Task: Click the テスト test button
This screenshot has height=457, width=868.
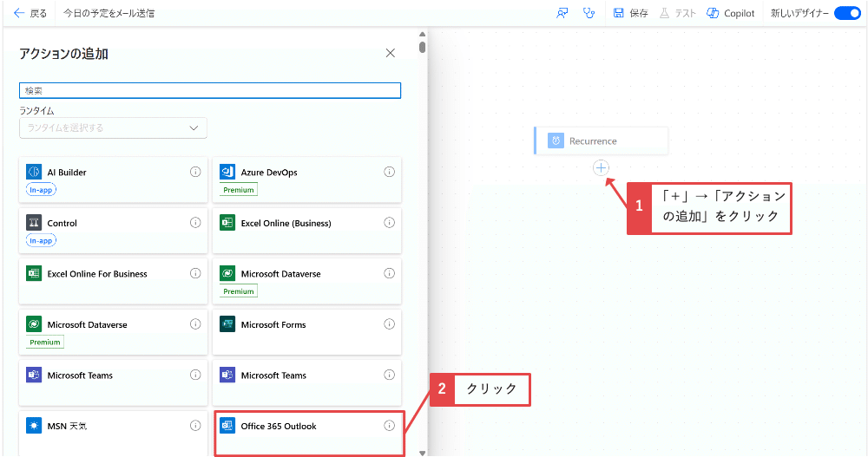Action: 678,13
